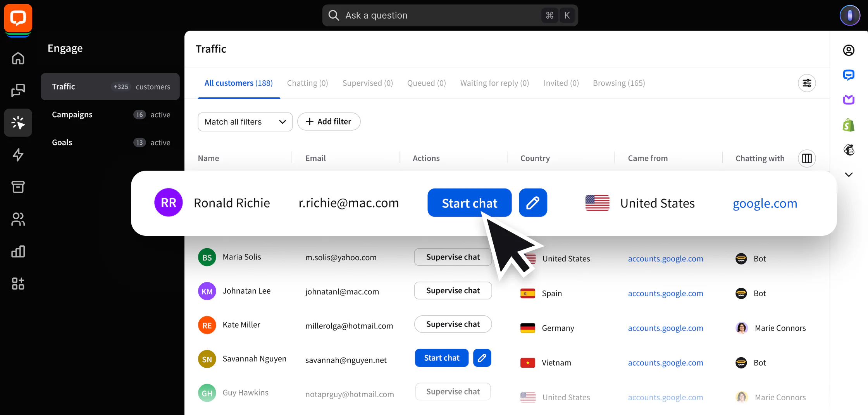This screenshot has width=868, height=415.
Task: Open the Mailchimp integration icon
Action: pos(849,150)
